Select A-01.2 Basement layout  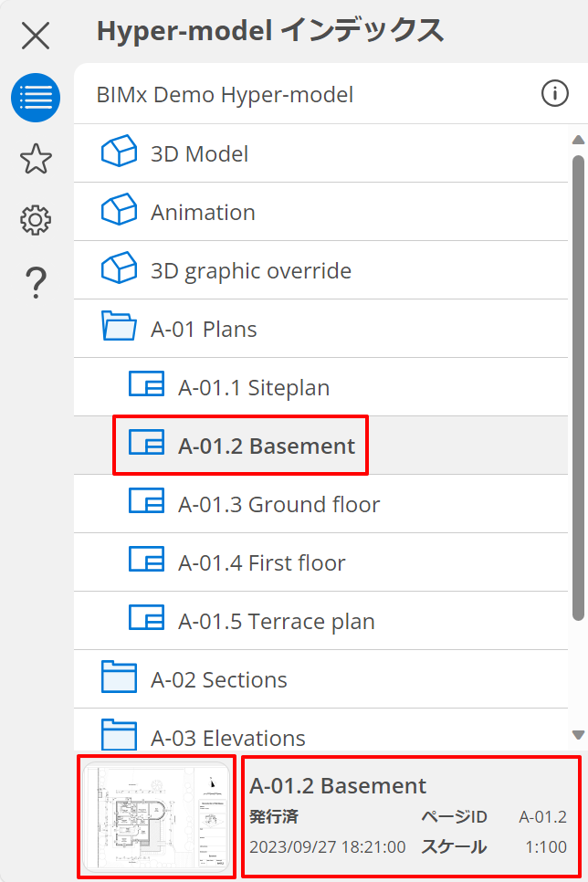click(x=266, y=446)
